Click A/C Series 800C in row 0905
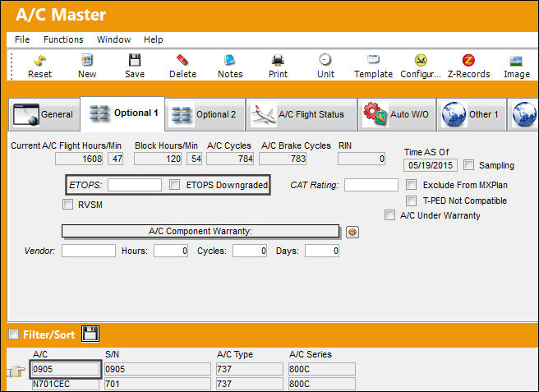This screenshot has width=539, height=392. (322, 369)
